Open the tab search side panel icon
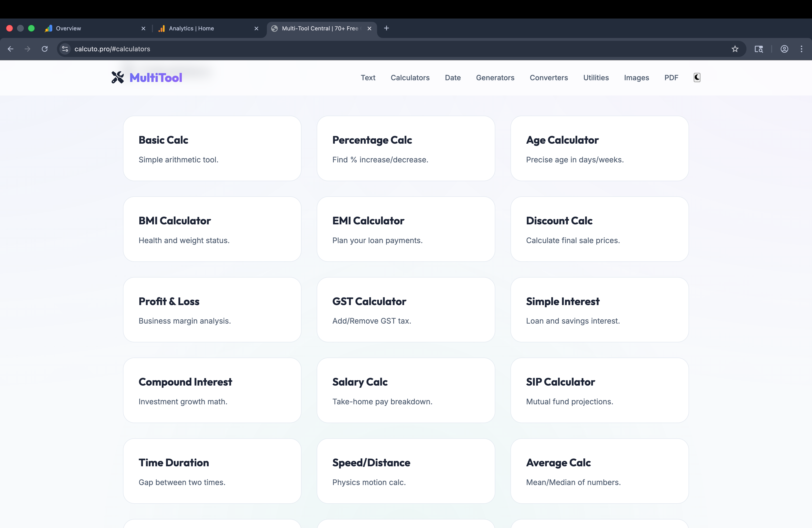The image size is (812, 528). 759,49
